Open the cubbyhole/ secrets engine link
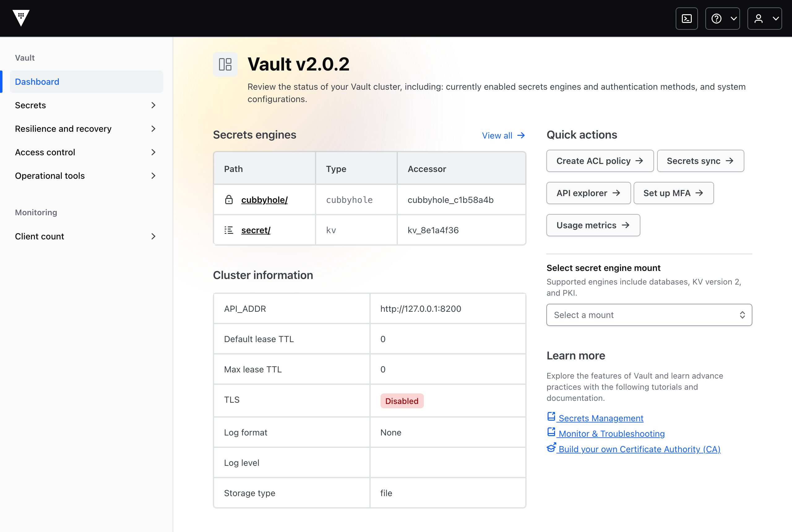 point(264,200)
